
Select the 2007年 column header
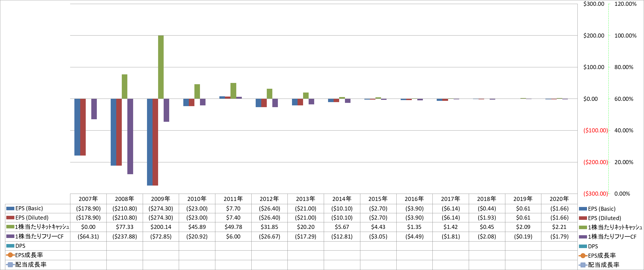[88, 199]
